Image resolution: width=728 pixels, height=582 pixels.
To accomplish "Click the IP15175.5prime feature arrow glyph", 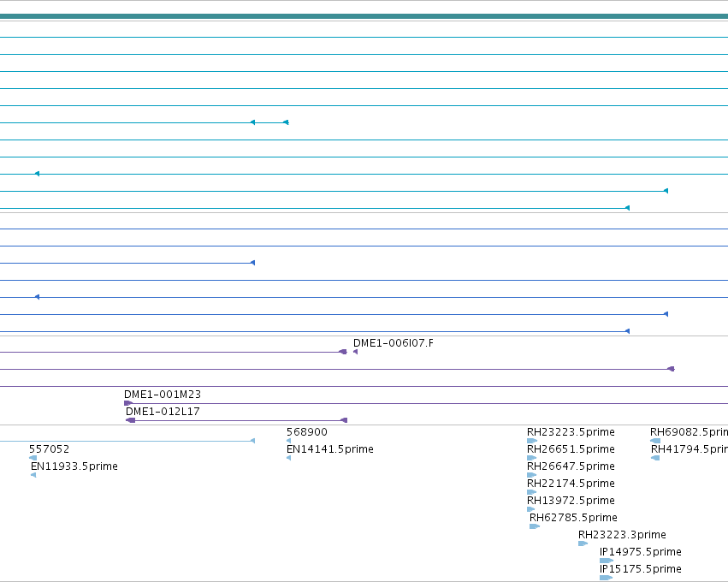I will 607,579.
